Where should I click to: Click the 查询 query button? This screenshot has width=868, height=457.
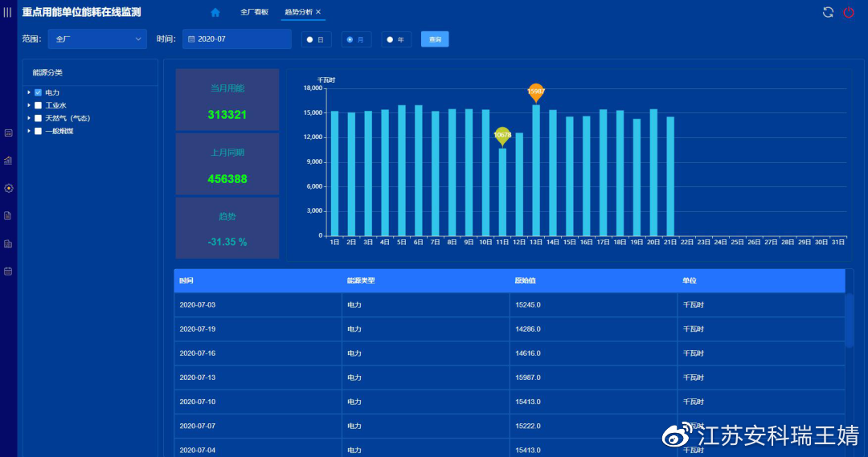click(435, 39)
